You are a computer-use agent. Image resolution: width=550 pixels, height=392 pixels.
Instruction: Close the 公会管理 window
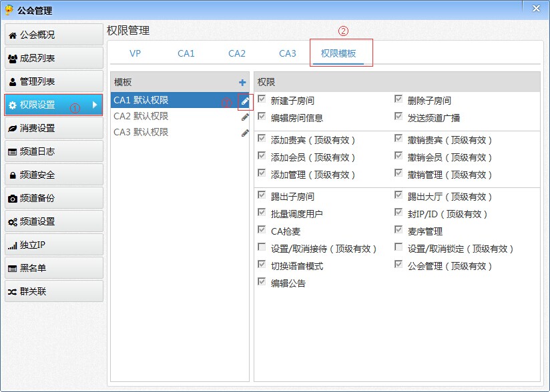pos(536,9)
